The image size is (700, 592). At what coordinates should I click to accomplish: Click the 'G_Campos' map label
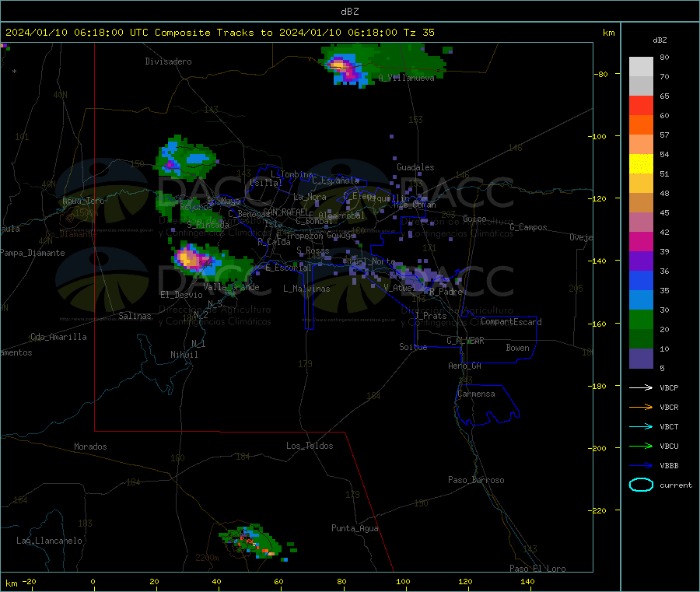point(528,227)
